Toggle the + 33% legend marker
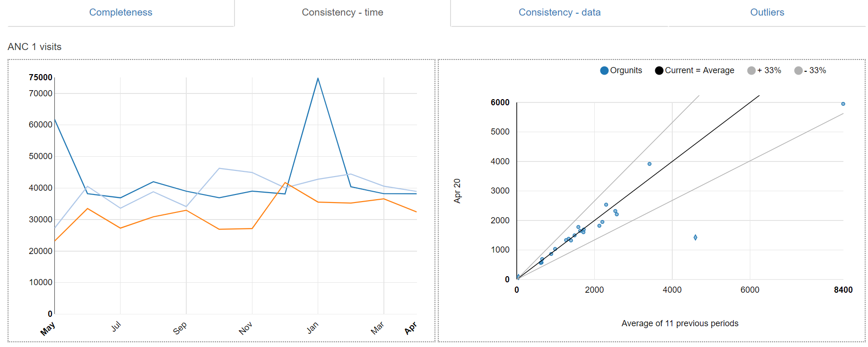The image size is (868, 347). tap(751, 70)
